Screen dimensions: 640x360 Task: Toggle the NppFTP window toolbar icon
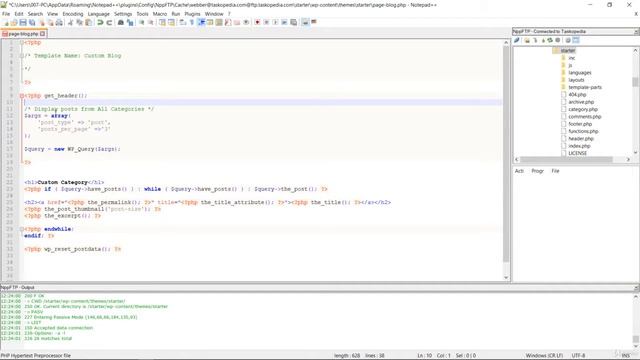pos(305,22)
